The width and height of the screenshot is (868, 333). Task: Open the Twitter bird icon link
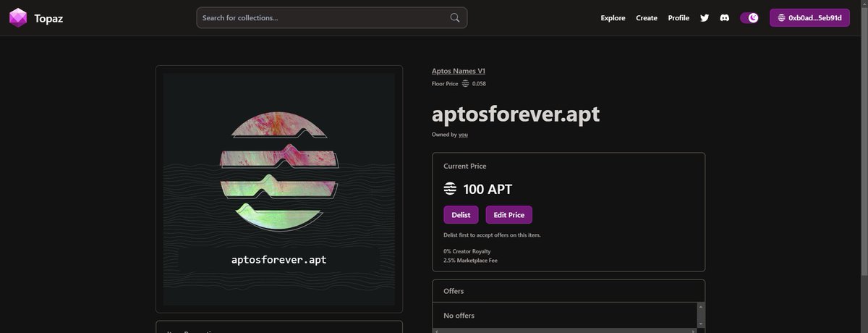(x=705, y=18)
